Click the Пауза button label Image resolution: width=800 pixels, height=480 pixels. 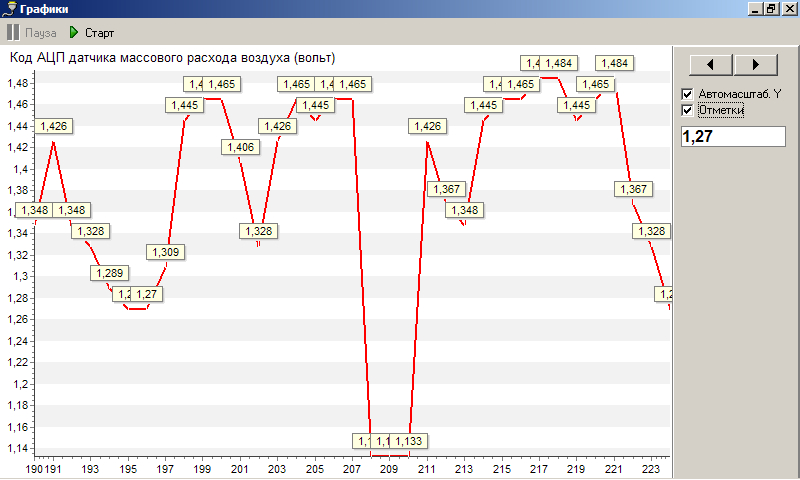click(41, 33)
